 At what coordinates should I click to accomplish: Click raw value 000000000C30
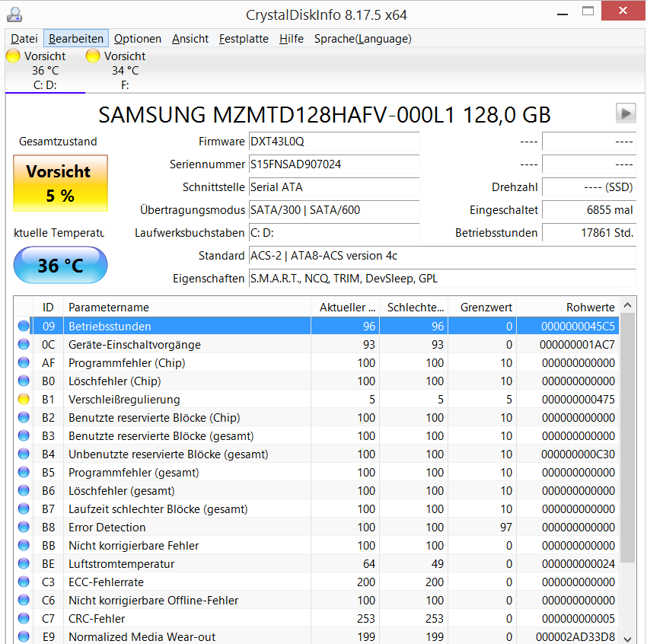[578, 454]
